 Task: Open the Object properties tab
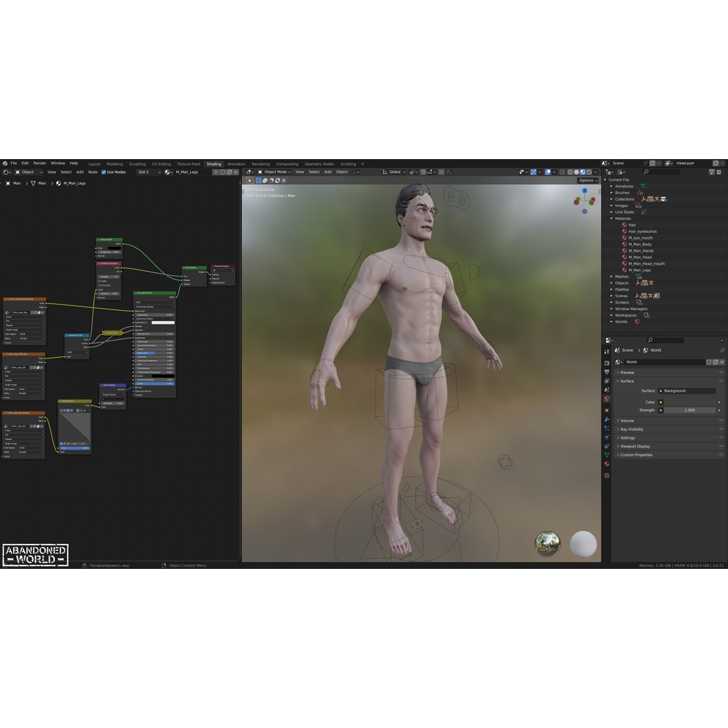point(607,411)
